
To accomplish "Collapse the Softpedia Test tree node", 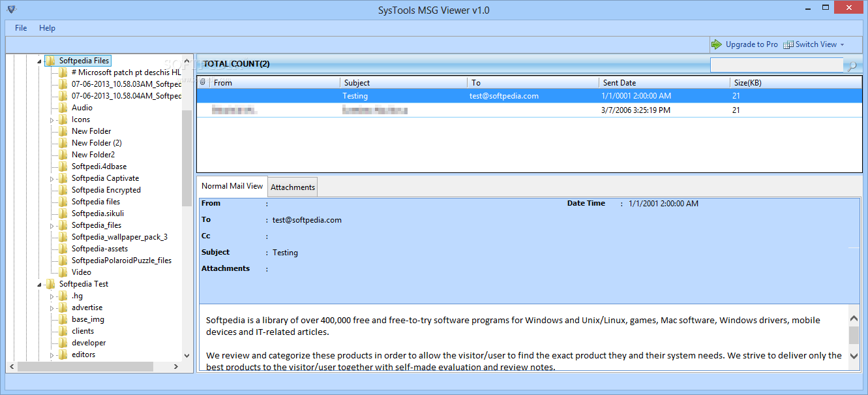I will coord(40,284).
